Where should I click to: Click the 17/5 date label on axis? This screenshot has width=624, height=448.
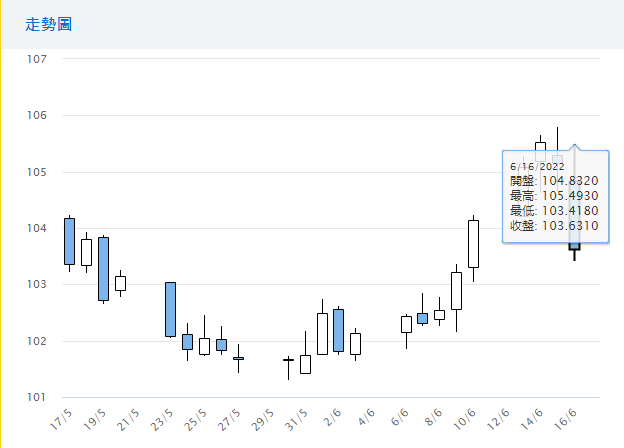pyautogui.click(x=61, y=416)
